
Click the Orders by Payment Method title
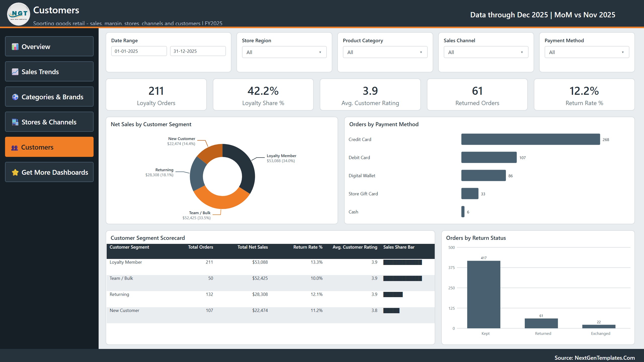[x=384, y=124]
